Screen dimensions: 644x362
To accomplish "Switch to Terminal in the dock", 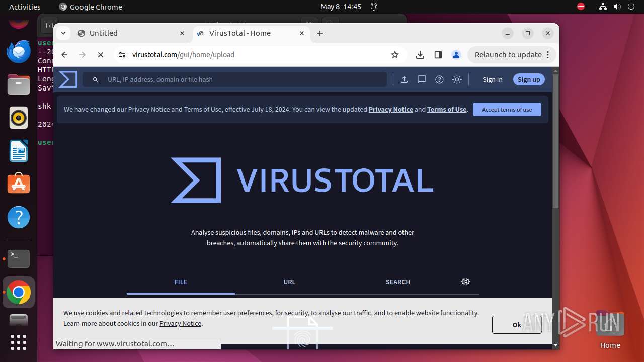I will tap(19, 258).
